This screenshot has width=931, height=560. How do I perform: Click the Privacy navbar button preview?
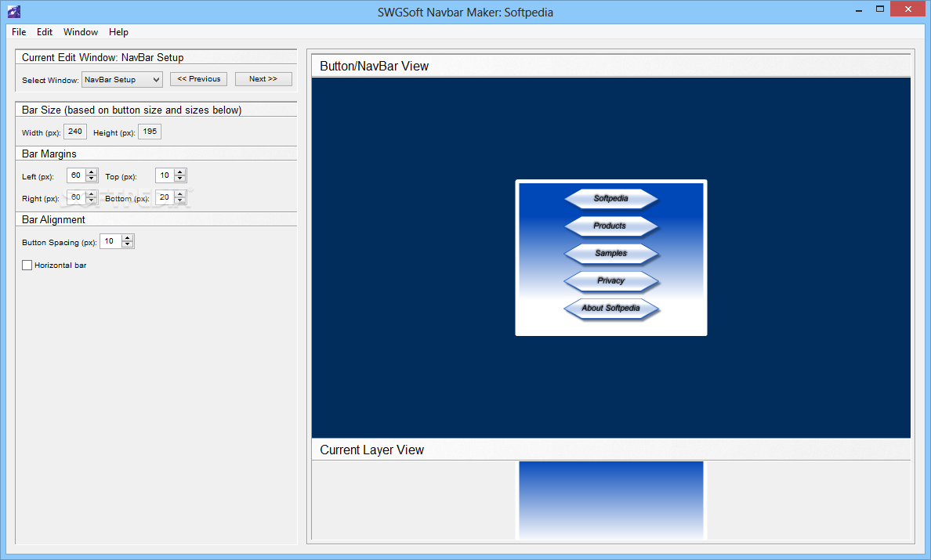coord(611,281)
